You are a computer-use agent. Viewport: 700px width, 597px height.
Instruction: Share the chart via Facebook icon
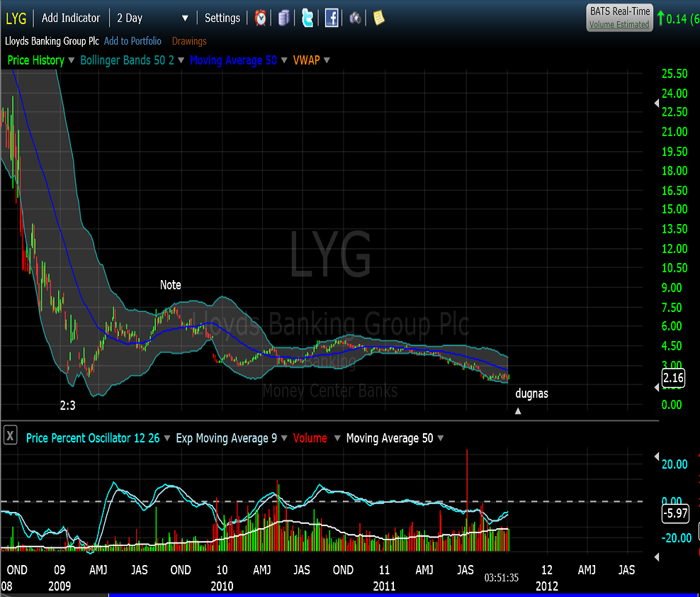(x=332, y=18)
